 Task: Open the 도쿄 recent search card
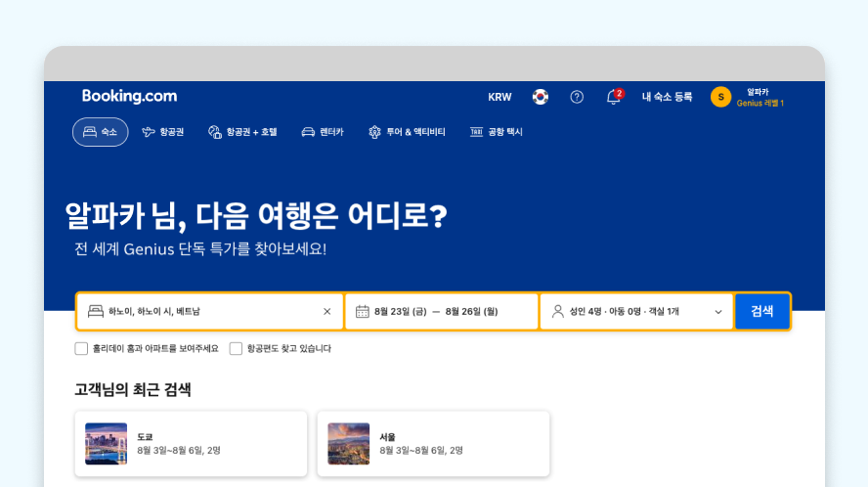pyautogui.click(x=191, y=444)
